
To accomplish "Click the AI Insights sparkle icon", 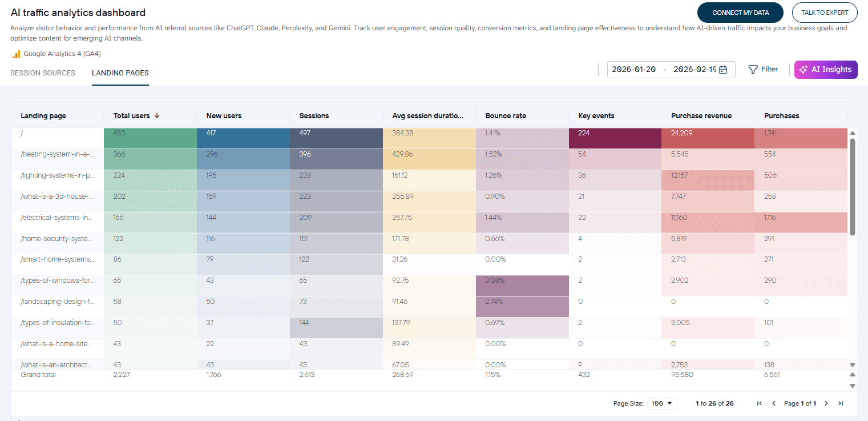I will click(803, 69).
